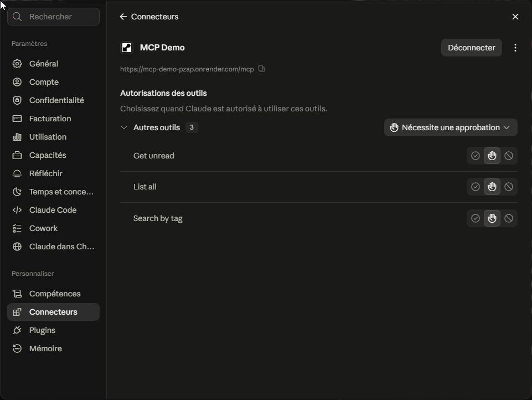This screenshot has width=532, height=400.
Task: Open the three-dot more options menu
Action: (515, 48)
